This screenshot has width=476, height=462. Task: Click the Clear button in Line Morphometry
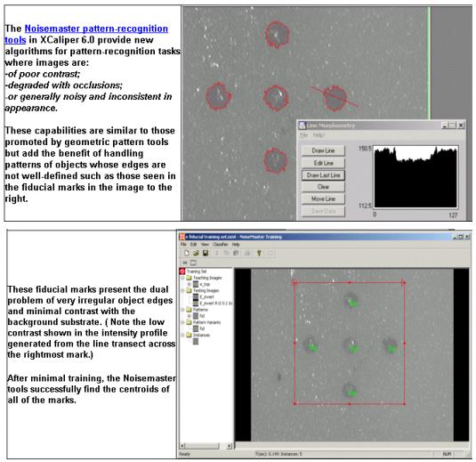tap(323, 187)
